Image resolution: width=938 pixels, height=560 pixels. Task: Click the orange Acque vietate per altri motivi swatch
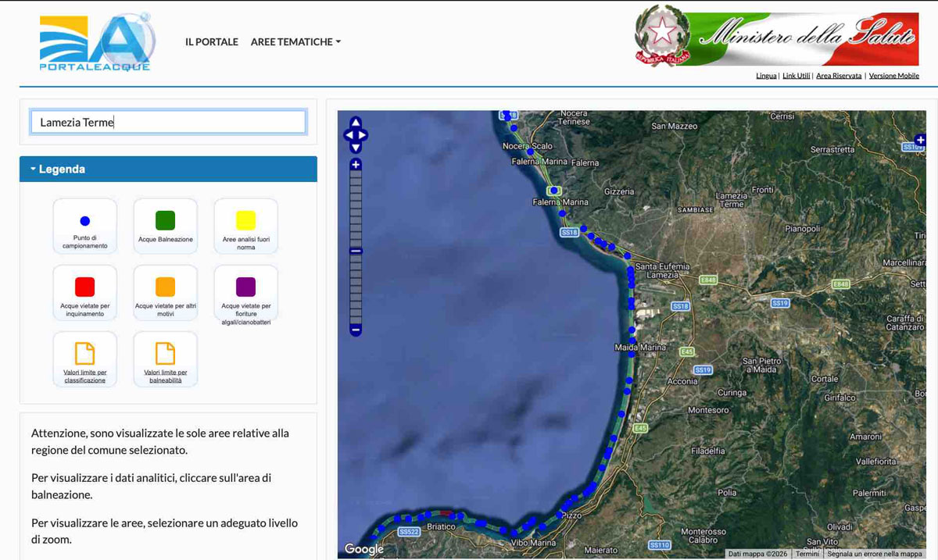click(165, 287)
